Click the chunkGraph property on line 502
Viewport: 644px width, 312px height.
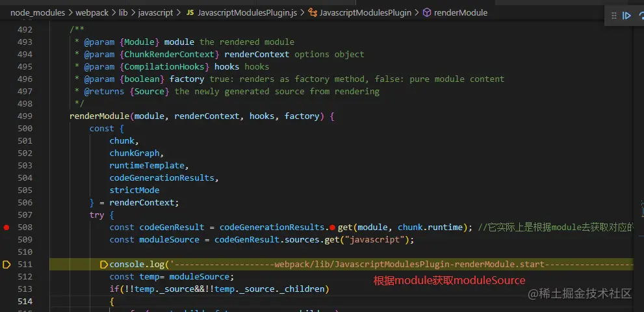(x=135, y=153)
